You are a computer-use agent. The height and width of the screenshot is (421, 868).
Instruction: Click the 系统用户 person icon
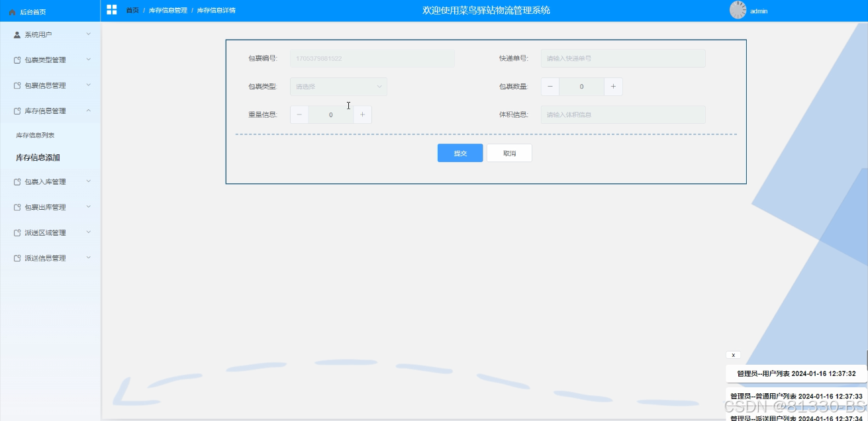point(17,34)
